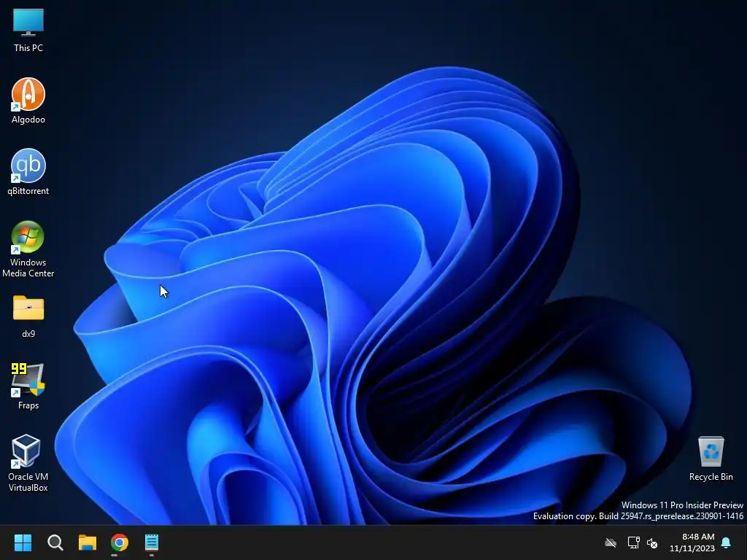Switch to Google Chrome in taskbar

click(x=120, y=542)
